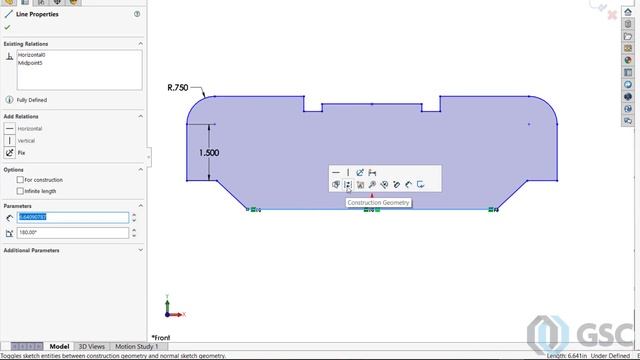The width and height of the screenshot is (640, 360).
Task: Exit sketch via confirmation corner icon
Action: click(598, 6)
